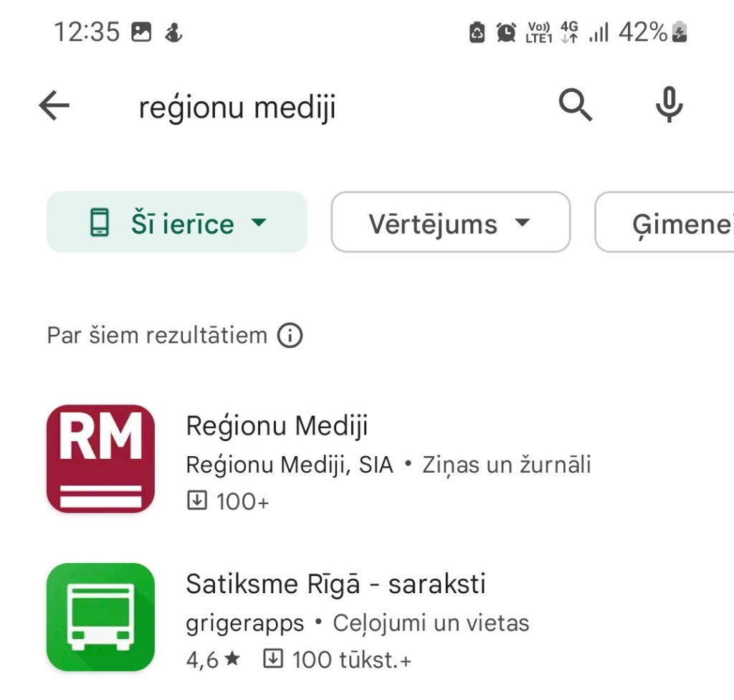Open info about these results
Viewport: 734px width, 700px height.
[290, 335]
